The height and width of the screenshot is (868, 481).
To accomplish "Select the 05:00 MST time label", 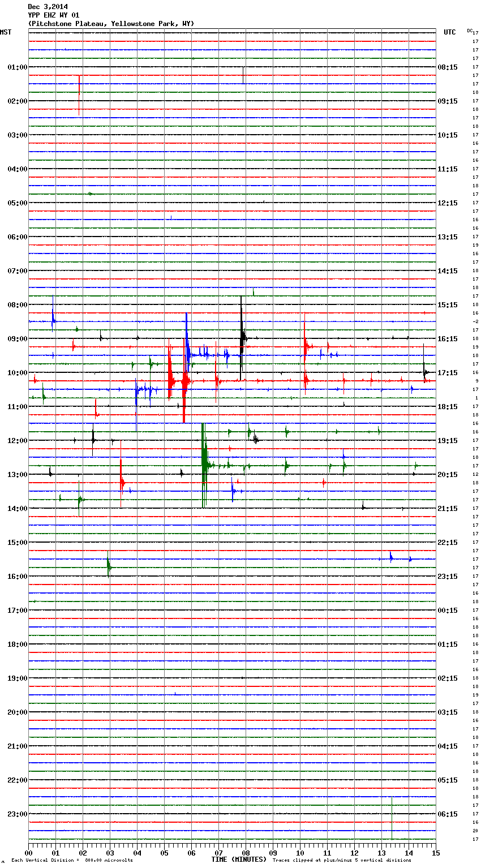I will pos(18,203).
